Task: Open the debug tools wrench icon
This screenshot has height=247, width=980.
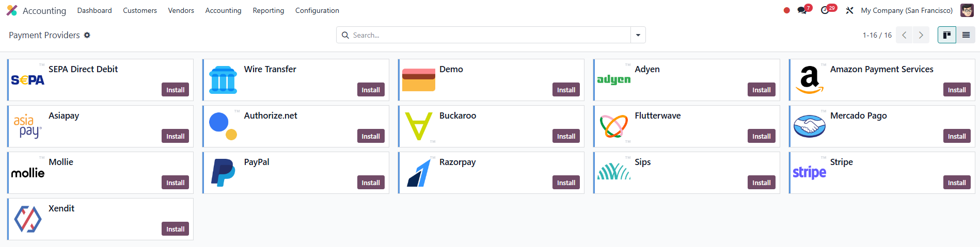Action: (849, 10)
